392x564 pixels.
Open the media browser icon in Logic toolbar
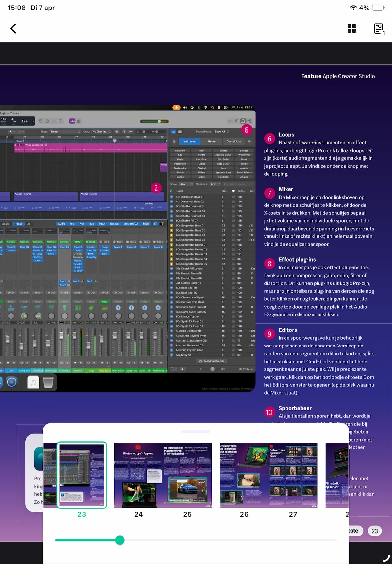(250, 121)
